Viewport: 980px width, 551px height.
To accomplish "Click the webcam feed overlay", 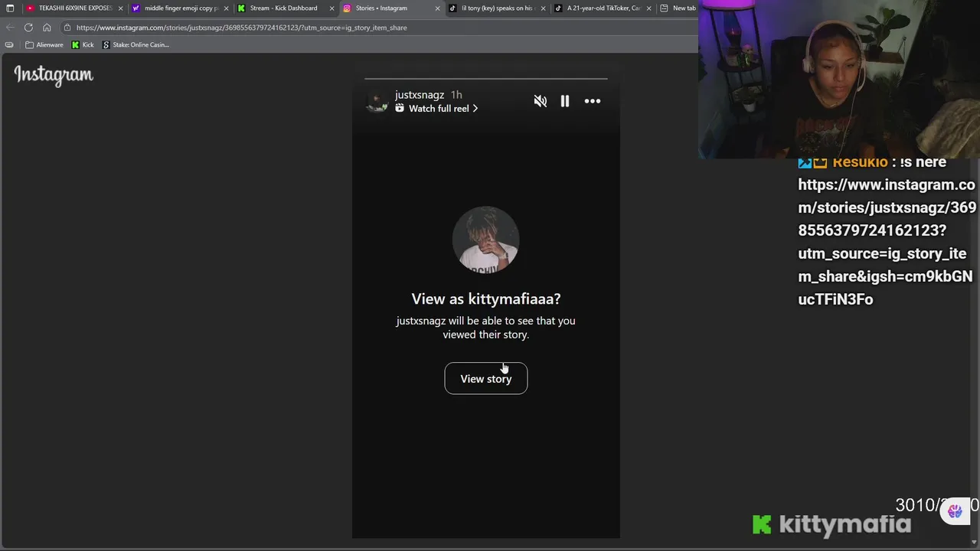I will coord(839,80).
